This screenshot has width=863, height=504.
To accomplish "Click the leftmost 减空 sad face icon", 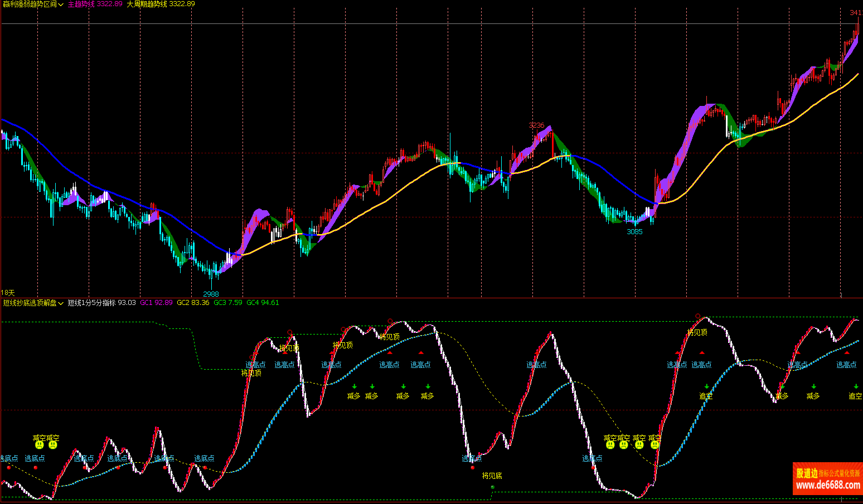I will click(x=39, y=445).
